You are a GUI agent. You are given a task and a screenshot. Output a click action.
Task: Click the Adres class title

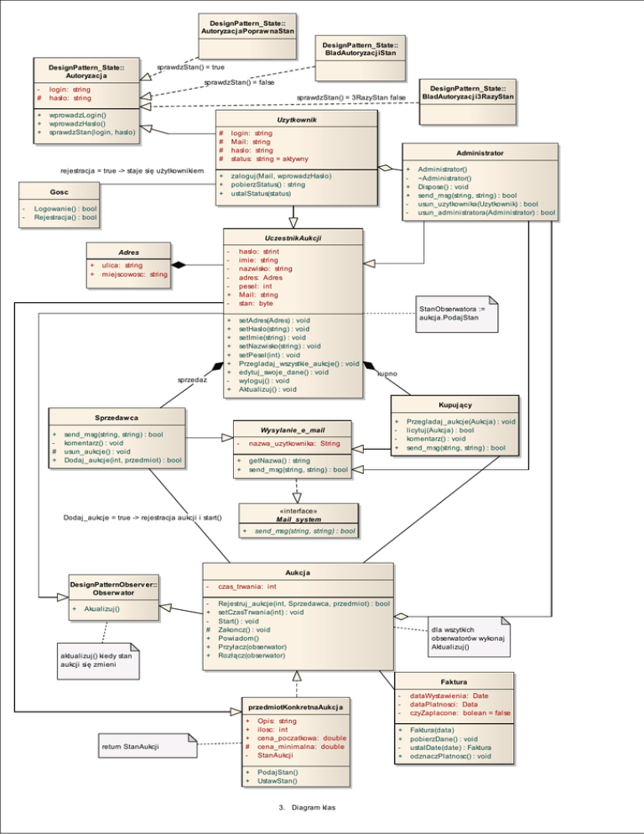click(128, 251)
